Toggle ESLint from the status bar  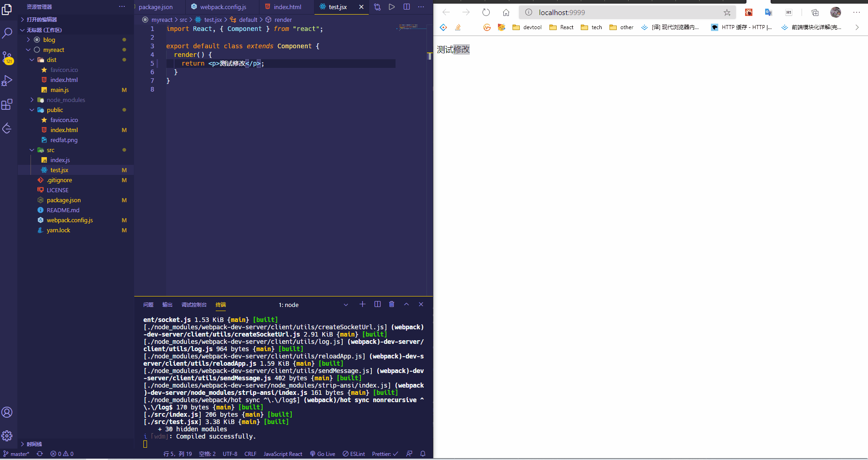click(354, 454)
